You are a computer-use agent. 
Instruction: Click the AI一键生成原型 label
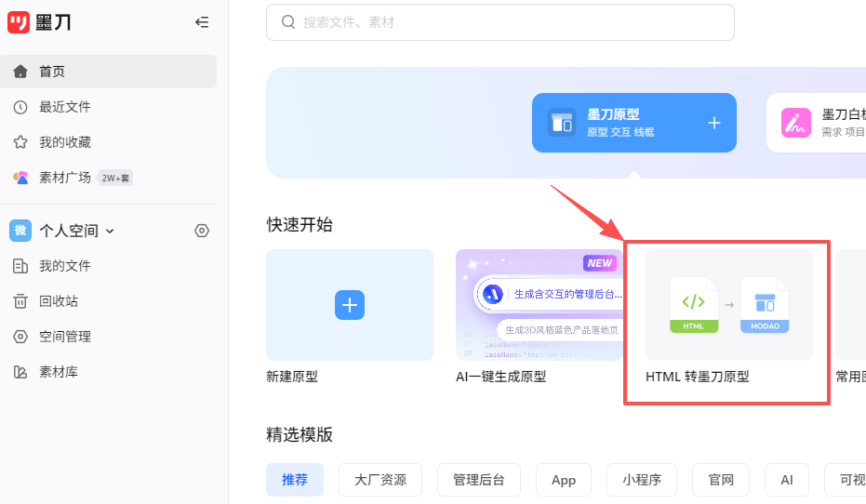point(501,377)
